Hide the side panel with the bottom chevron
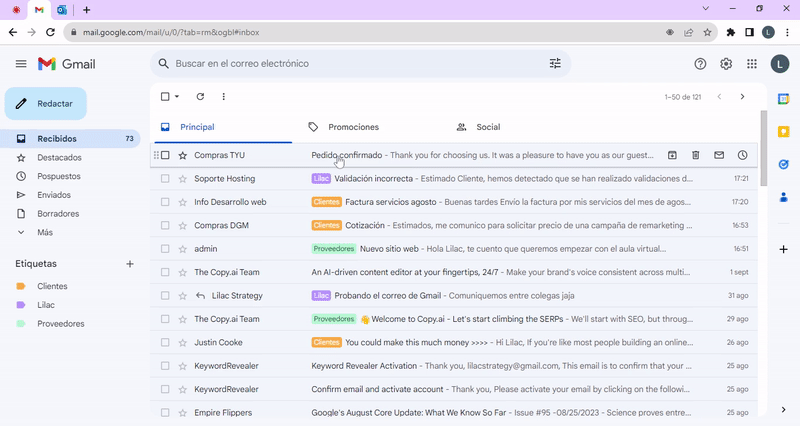 [783, 410]
